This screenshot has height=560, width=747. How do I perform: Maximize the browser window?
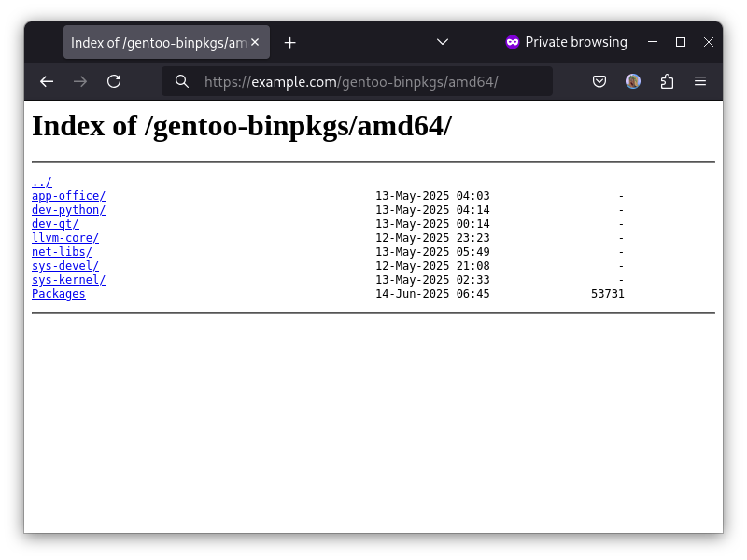click(681, 42)
